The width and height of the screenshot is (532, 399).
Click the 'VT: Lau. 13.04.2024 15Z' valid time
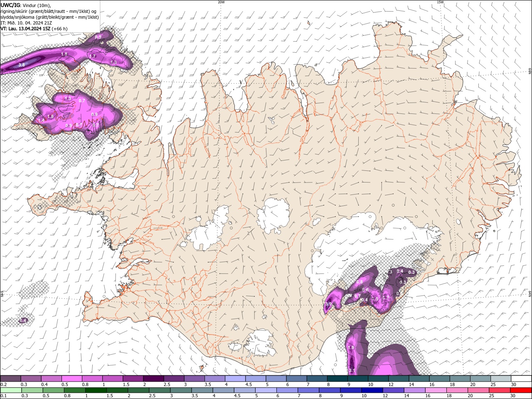[x=34, y=29]
